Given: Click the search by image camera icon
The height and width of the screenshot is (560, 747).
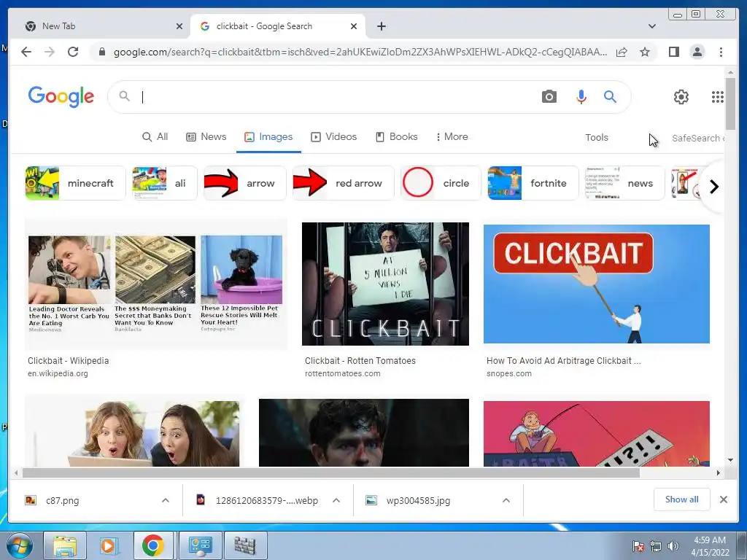Looking at the screenshot, I should click(549, 97).
